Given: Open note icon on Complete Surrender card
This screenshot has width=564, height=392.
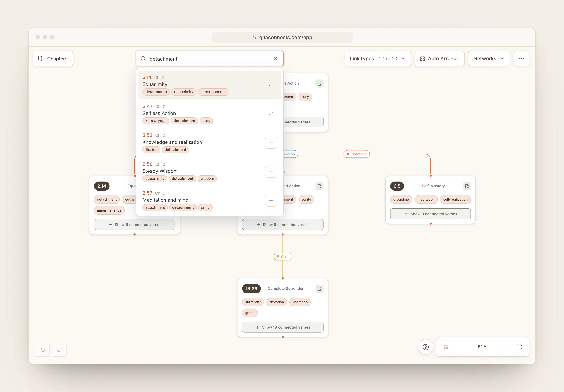Looking at the screenshot, I should coord(319,289).
